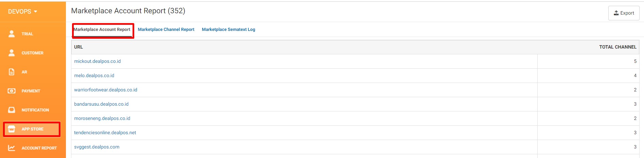Open the AR document icon

[12, 72]
